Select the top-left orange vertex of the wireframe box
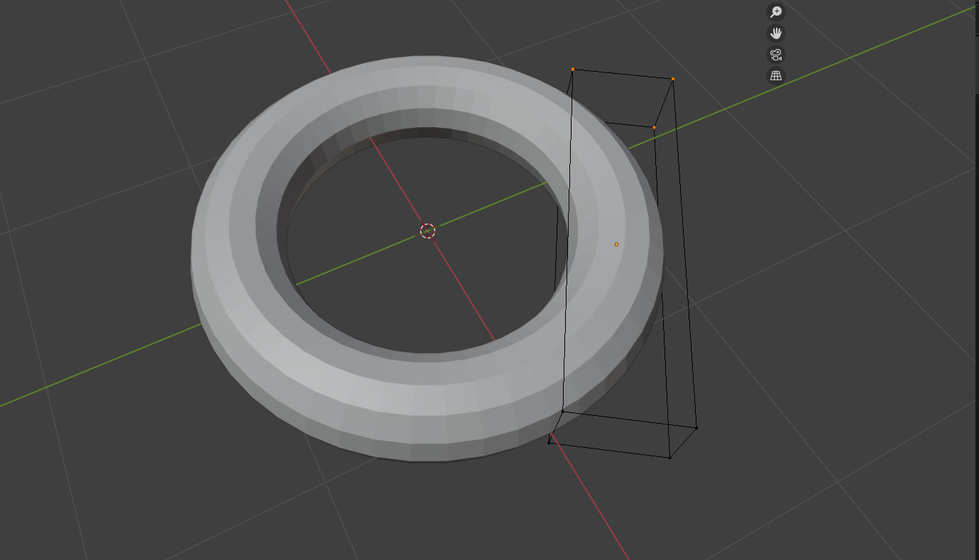The height and width of the screenshot is (560, 979). [573, 70]
